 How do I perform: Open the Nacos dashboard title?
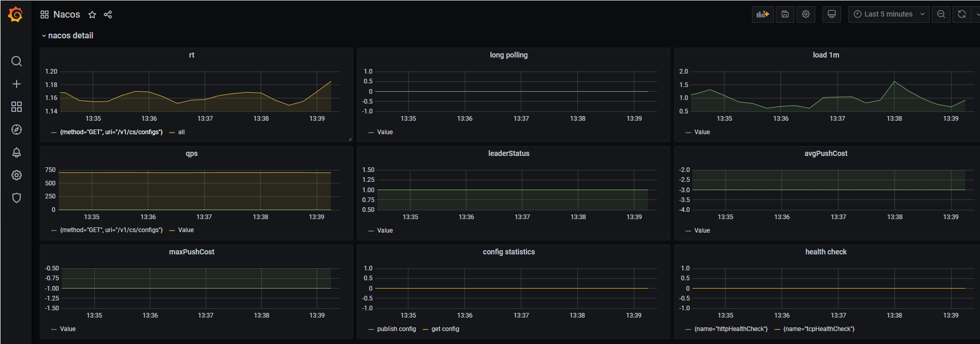coord(67,15)
